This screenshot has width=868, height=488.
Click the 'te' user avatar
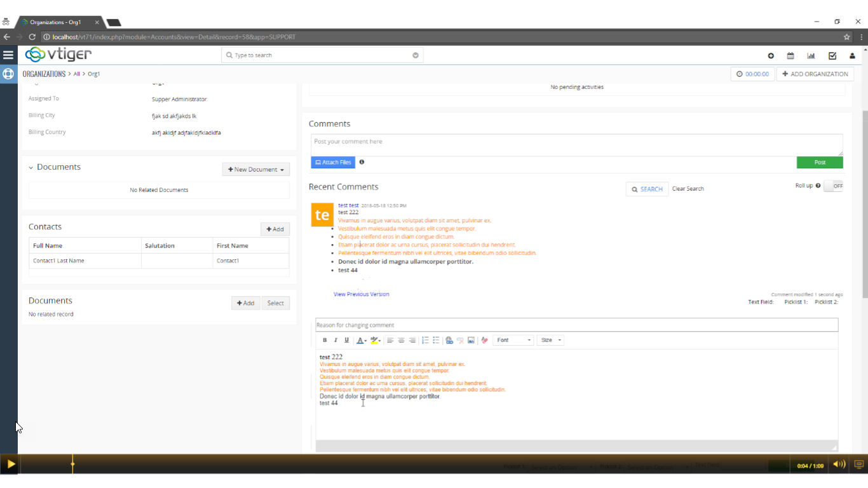coord(322,215)
